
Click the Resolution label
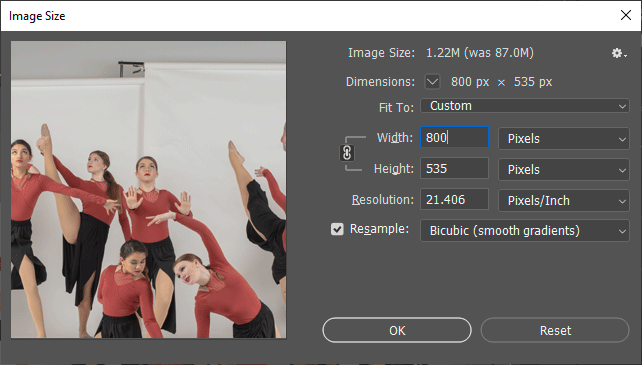(x=383, y=200)
